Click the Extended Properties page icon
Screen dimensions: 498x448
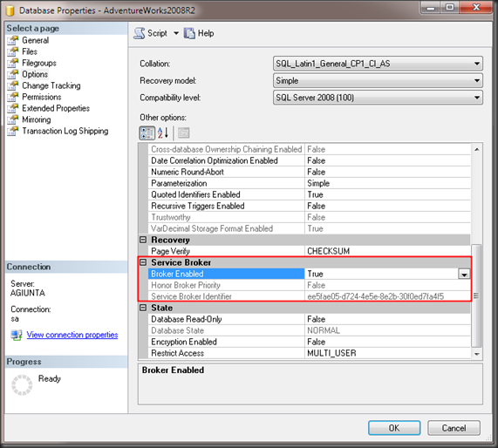13,108
